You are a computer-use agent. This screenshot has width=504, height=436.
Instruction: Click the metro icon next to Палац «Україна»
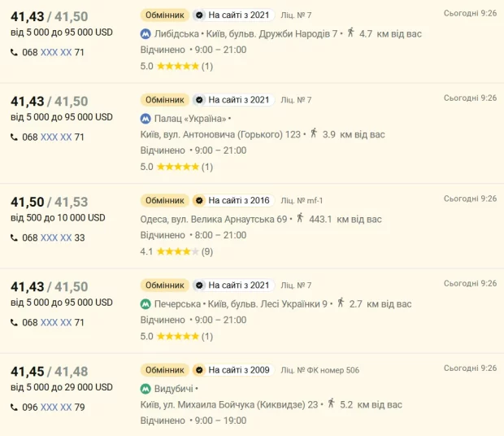point(146,119)
